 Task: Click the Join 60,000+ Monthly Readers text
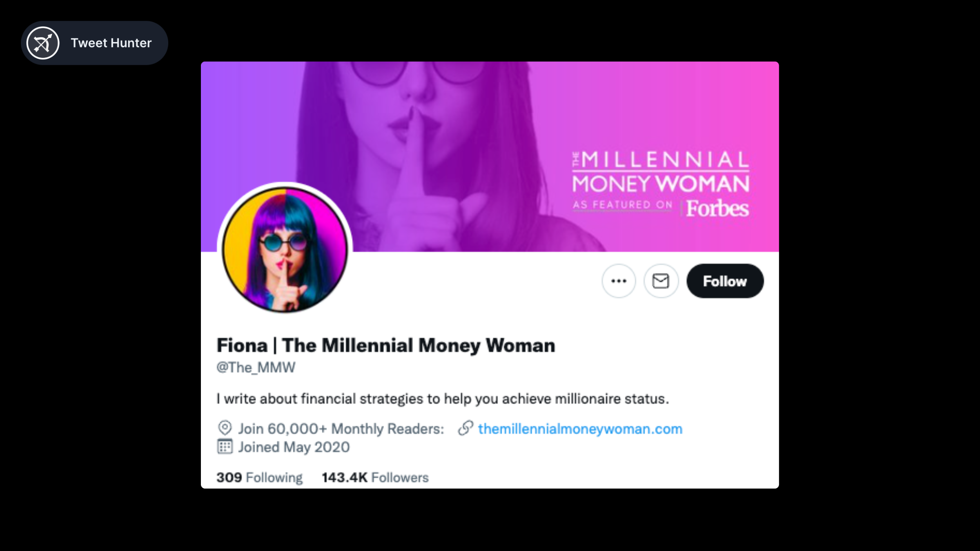pos(341,429)
